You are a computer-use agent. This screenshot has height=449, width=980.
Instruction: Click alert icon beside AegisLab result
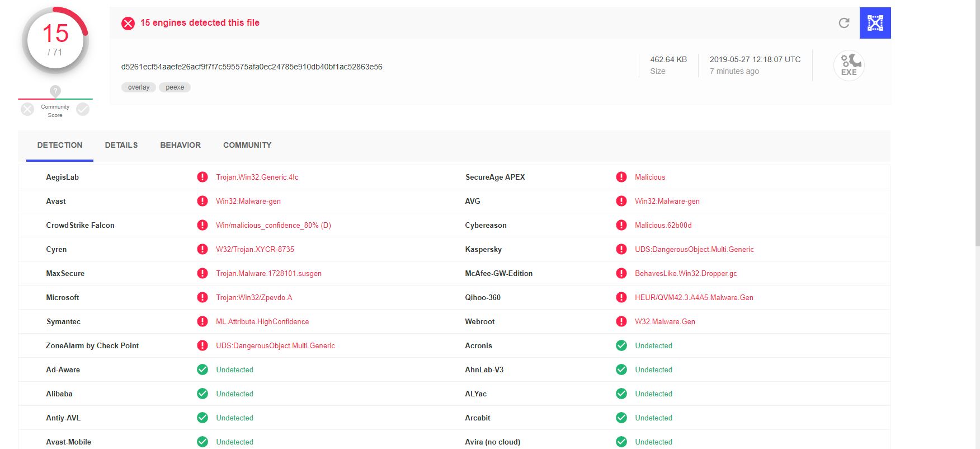coord(202,177)
